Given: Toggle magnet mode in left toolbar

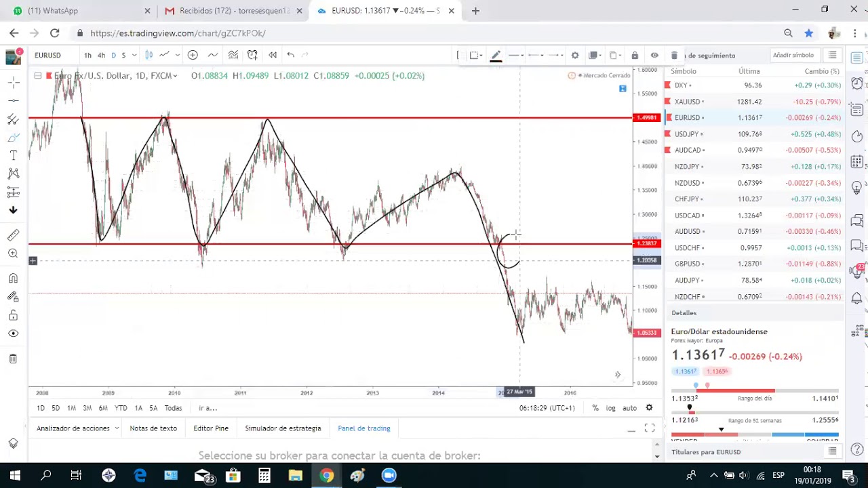Looking at the screenshot, I should [x=13, y=278].
